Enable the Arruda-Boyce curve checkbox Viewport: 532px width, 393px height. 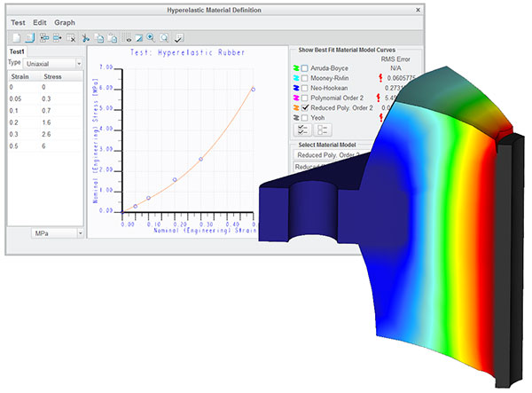point(305,68)
